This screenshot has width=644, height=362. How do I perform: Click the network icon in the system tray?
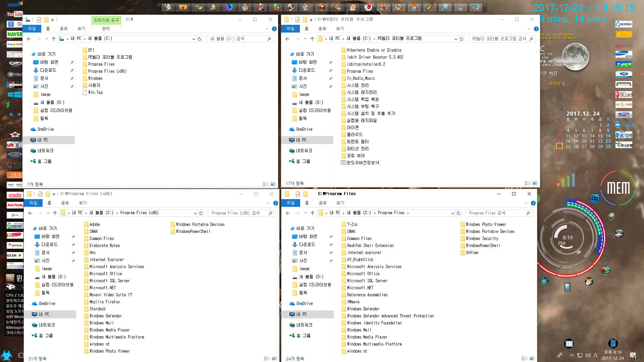click(x=580, y=355)
